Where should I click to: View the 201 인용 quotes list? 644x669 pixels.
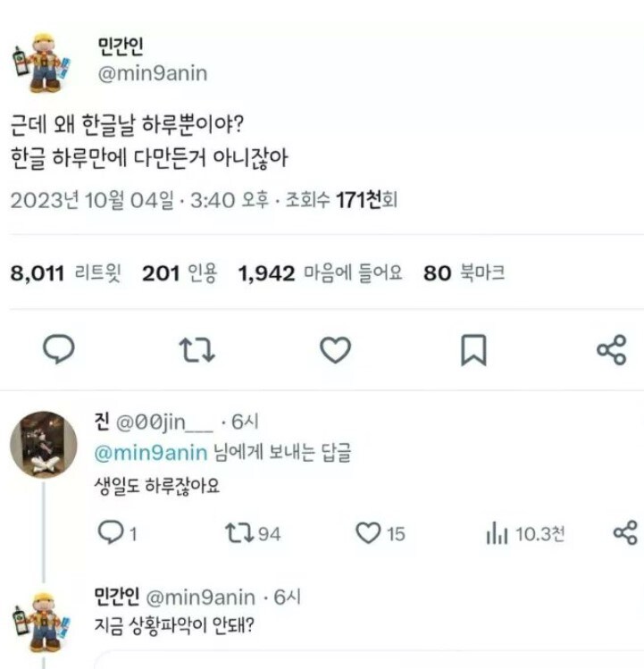point(179,273)
